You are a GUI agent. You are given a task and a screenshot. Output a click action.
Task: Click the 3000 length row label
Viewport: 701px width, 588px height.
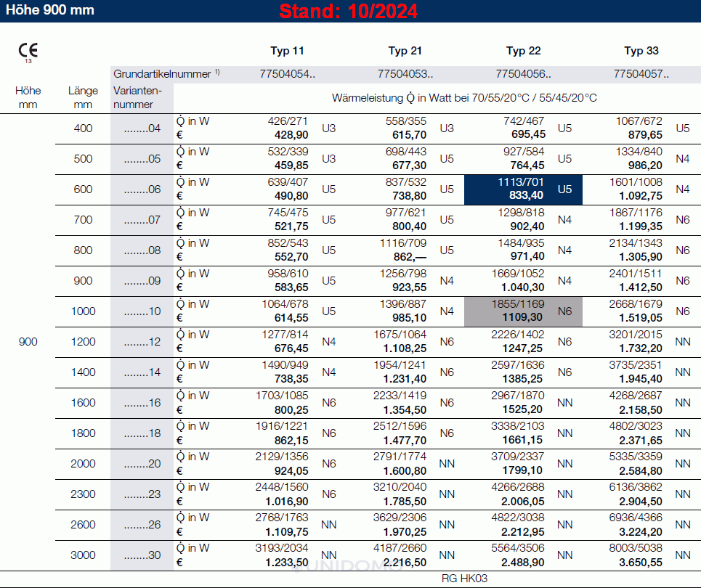tap(83, 555)
